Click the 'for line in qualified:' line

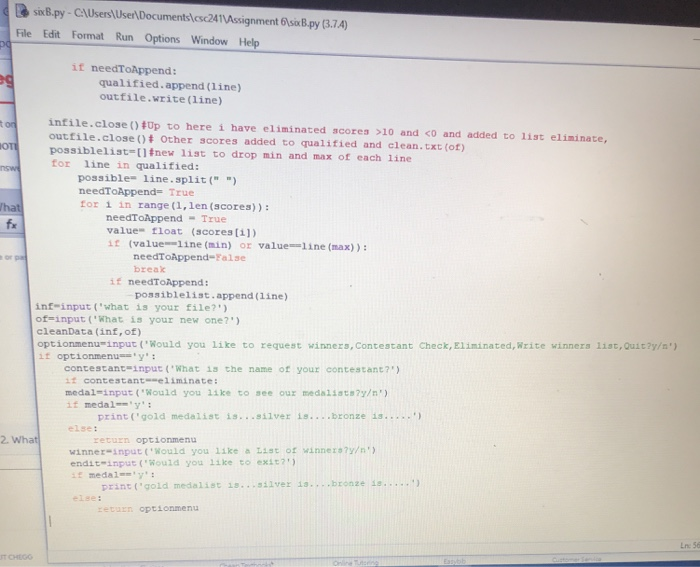(x=125, y=165)
